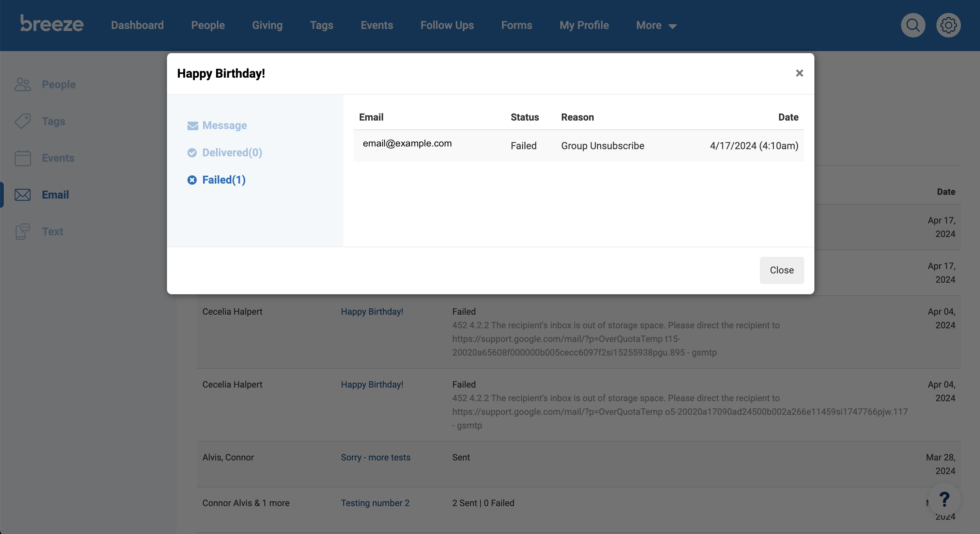The width and height of the screenshot is (980, 534).
Task: Open Forms in top navigation
Action: (517, 25)
